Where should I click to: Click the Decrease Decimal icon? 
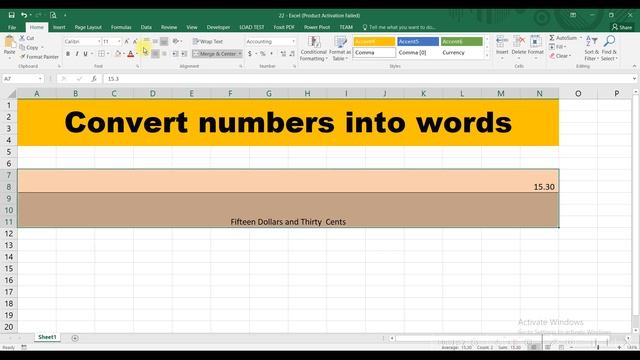292,54
